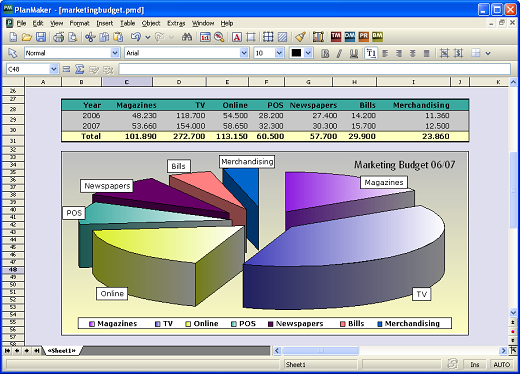Click the green BM application icon
The image size is (520, 374).
[377, 36]
